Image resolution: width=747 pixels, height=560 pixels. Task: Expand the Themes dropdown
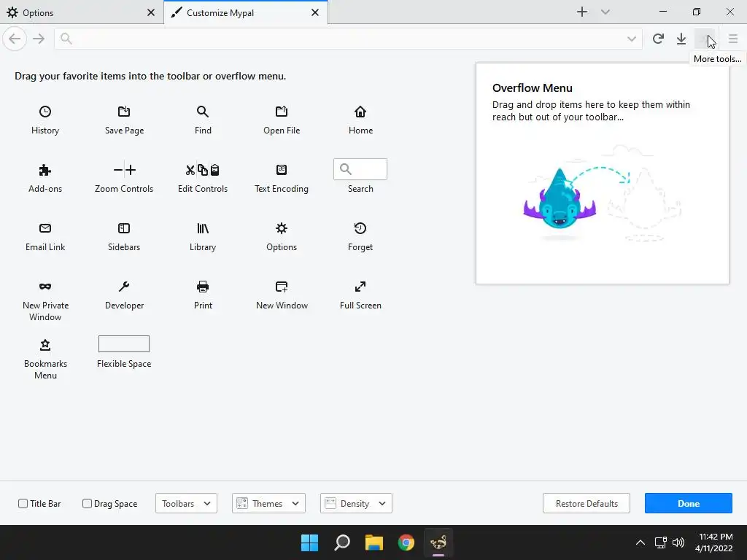(268, 503)
